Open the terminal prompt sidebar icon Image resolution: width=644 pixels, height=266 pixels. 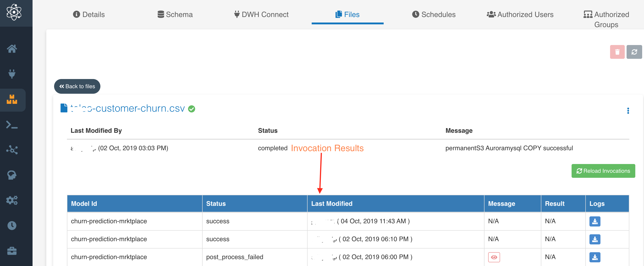click(12, 125)
